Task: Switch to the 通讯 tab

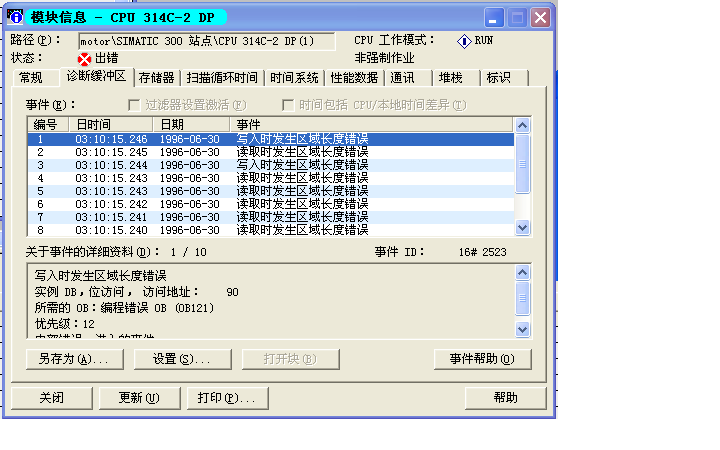Action: pyautogui.click(x=408, y=78)
